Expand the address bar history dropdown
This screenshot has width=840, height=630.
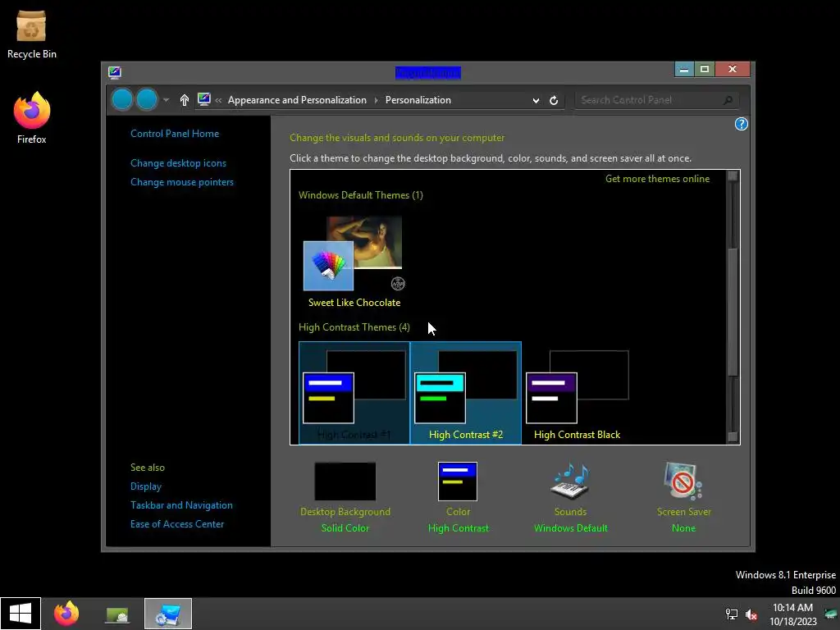[536, 100]
